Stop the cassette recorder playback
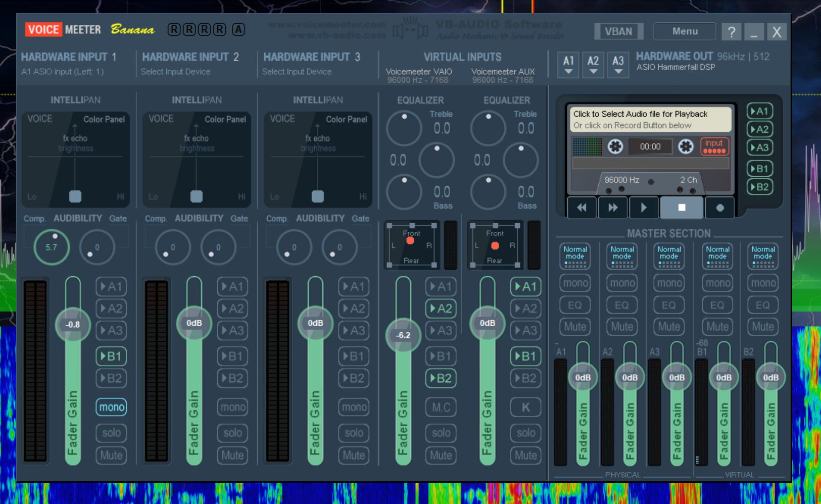Viewport: 821px width, 504px height. coord(682,208)
